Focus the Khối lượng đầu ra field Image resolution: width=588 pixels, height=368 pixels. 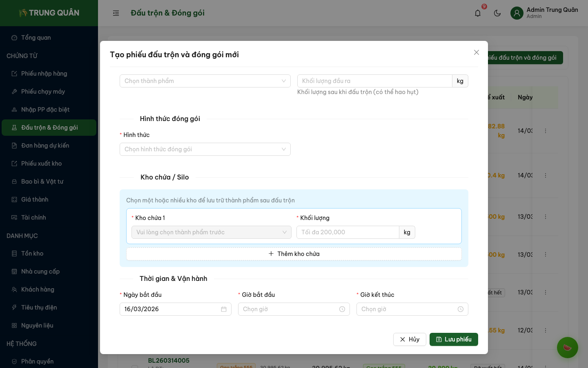374,81
